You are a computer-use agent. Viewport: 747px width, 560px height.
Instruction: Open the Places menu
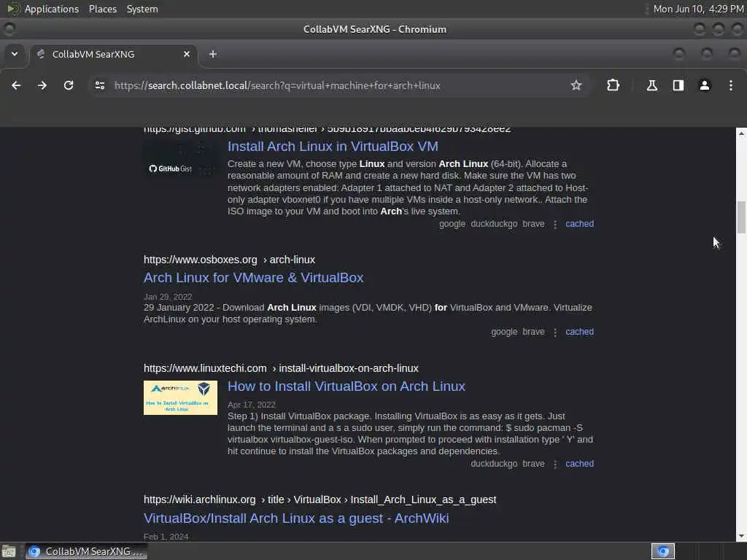point(103,9)
